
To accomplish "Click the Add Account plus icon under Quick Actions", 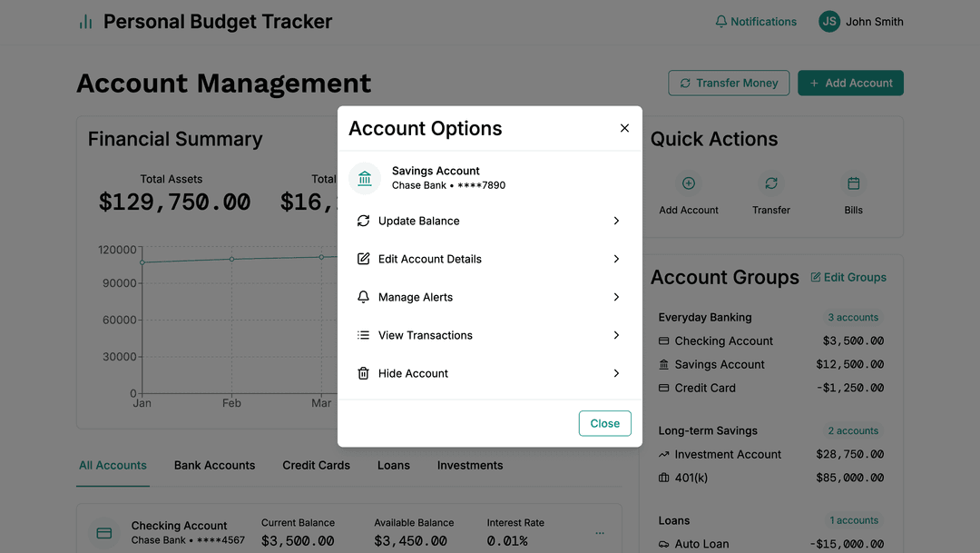I will click(x=689, y=183).
